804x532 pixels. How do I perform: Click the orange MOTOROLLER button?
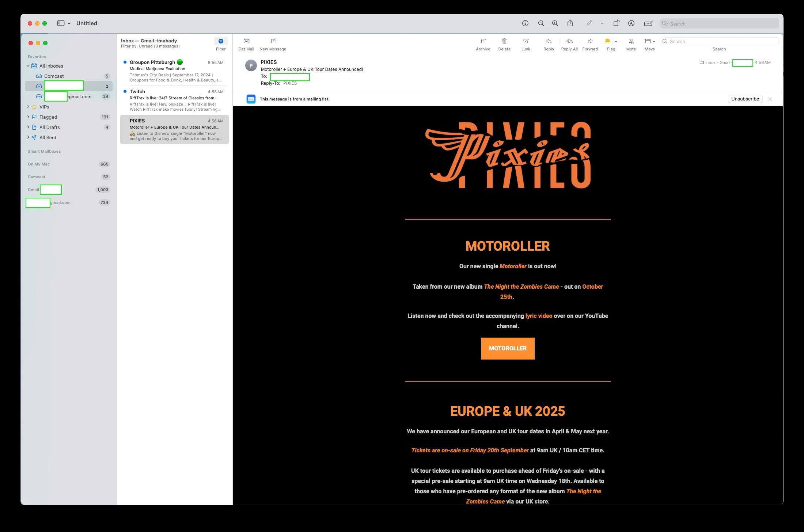coord(508,349)
